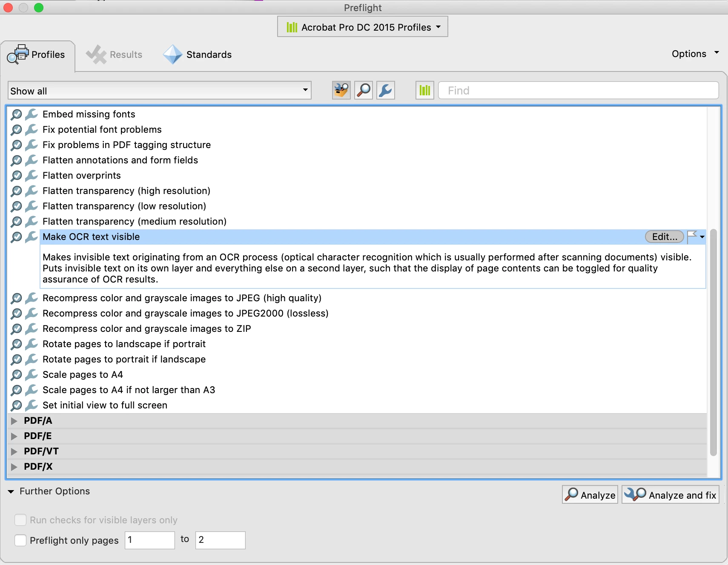Screen dimensions: 728x565
Task: Select the single fixups wrench toolbar icon
Action: [386, 90]
